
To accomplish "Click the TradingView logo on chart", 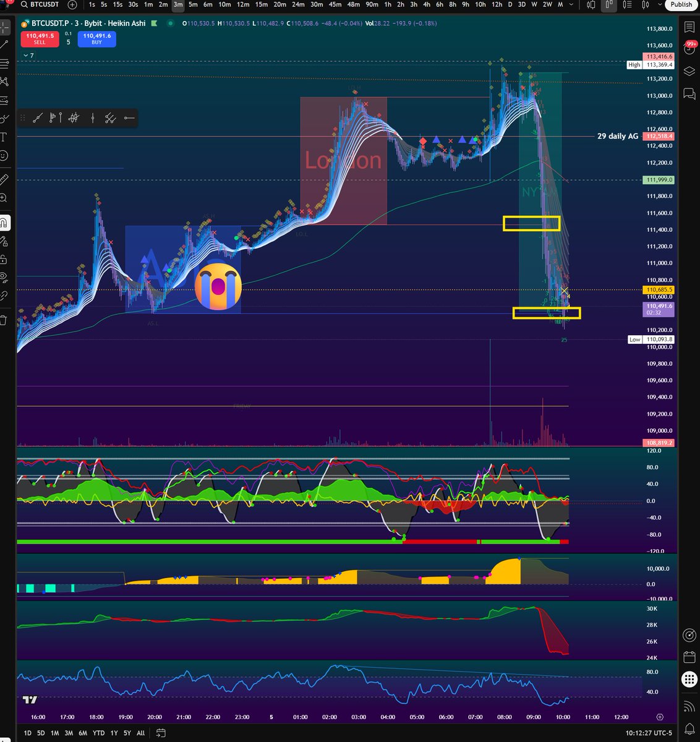I will [x=30, y=699].
